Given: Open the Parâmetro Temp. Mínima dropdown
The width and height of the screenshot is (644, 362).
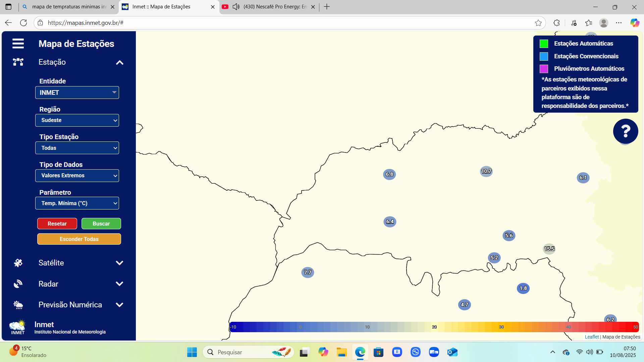Looking at the screenshot, I should coord(77,203).
